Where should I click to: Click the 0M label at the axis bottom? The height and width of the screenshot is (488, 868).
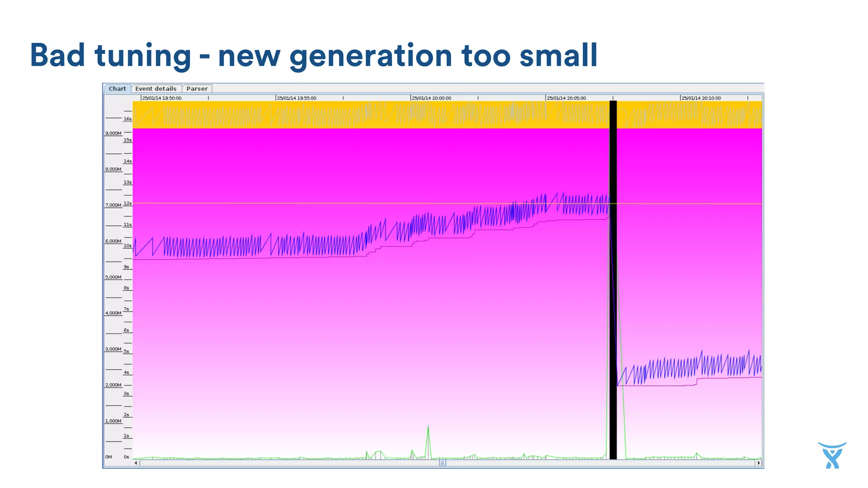click(x=108, y=457)
